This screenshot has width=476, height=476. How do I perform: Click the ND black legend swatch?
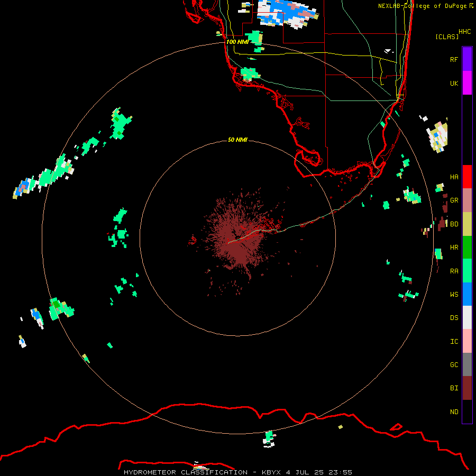467,411
